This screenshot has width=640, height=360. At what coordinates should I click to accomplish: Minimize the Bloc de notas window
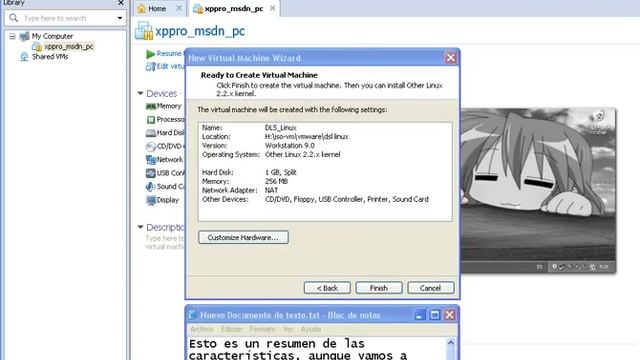(x=419, y=315)
